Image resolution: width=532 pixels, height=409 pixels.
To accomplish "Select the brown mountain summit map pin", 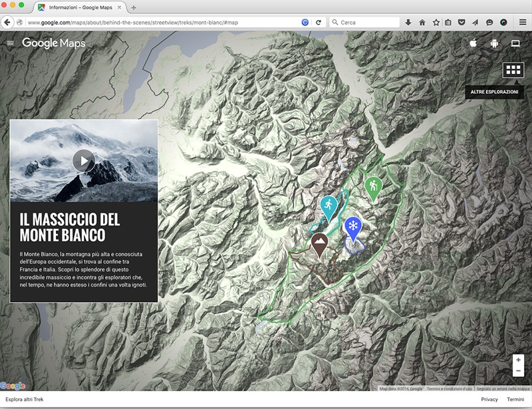I will pyautogui.click(x=319, y=245).
